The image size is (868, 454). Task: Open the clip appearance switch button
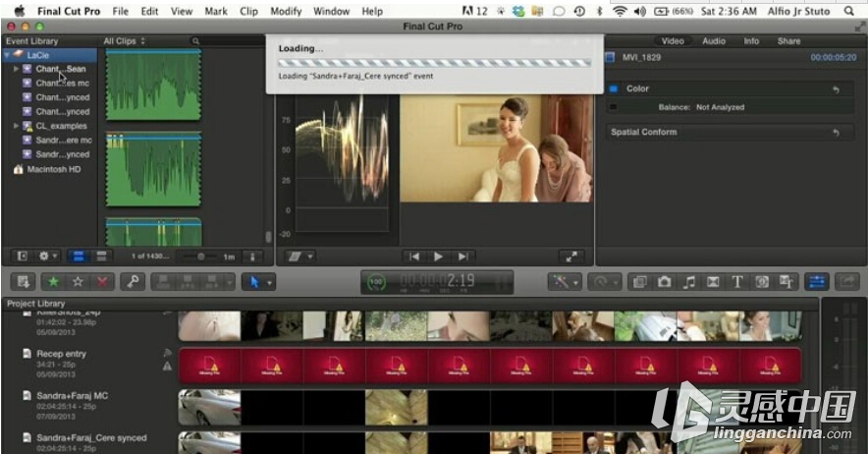click(x=252, y=256)
